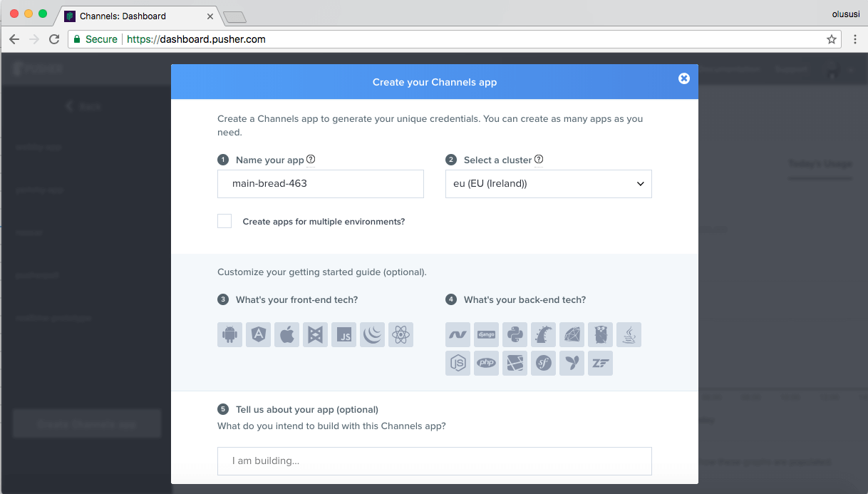
Task: Select the jQuery front-end icon
Action: tap(372, 334)
